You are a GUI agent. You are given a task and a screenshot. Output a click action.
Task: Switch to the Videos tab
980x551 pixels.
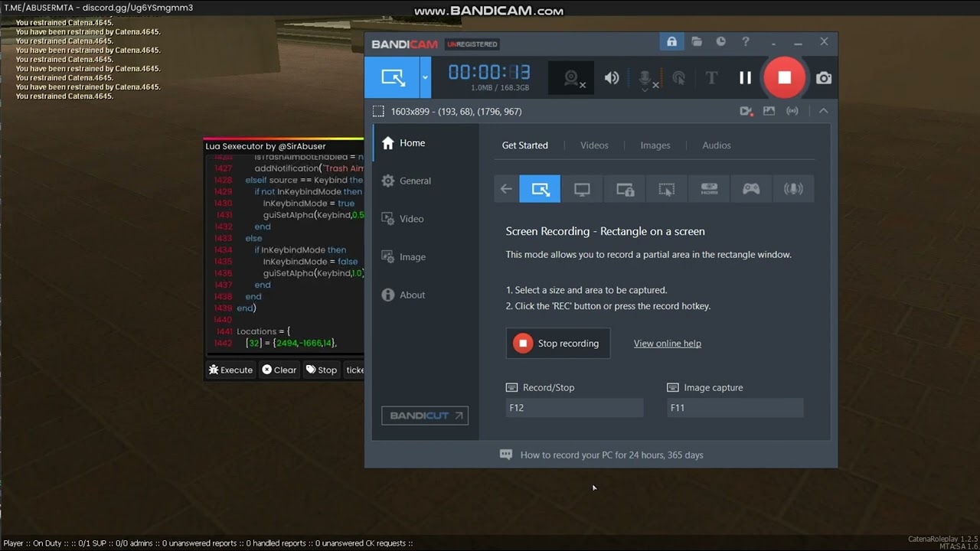594,145
